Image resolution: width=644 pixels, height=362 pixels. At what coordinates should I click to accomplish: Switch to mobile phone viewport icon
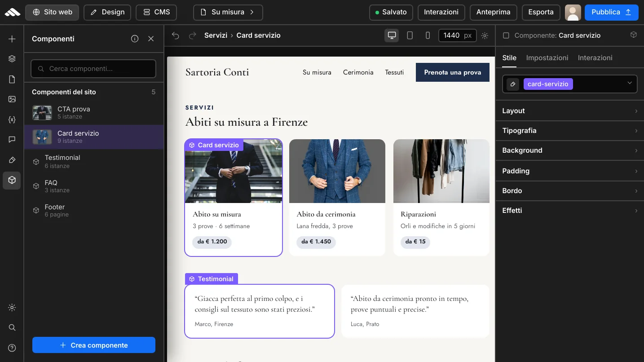pyautogui.click(x=428, y=35)
